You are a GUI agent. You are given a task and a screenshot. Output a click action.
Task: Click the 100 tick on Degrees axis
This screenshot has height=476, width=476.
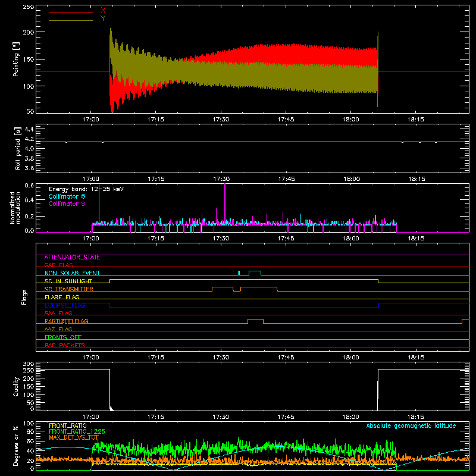tap(28, 424)
